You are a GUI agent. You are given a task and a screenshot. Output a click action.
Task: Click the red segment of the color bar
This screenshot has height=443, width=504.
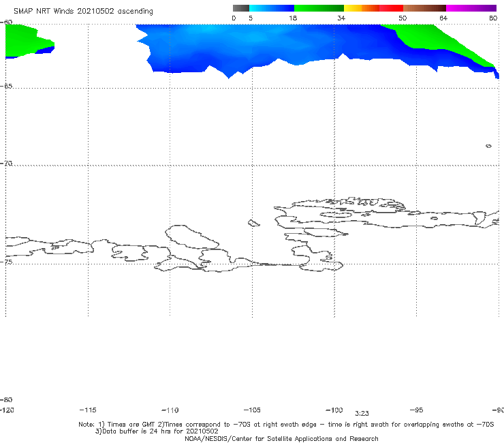pyautogui.click(x=391, y=8)
